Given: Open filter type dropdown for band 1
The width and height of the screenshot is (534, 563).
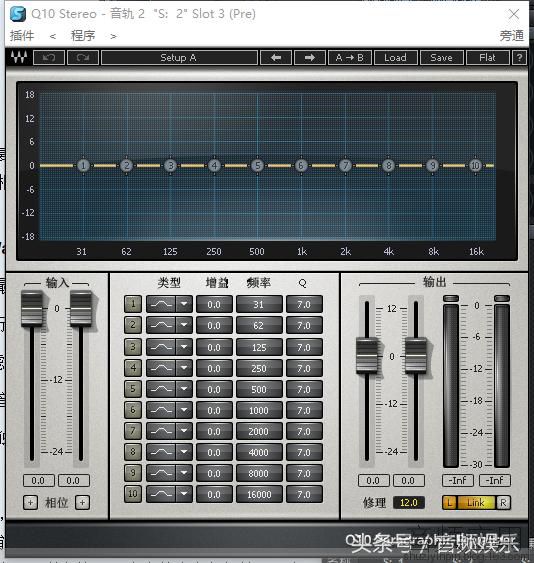Looking at the screenshot, I should 184,304.
